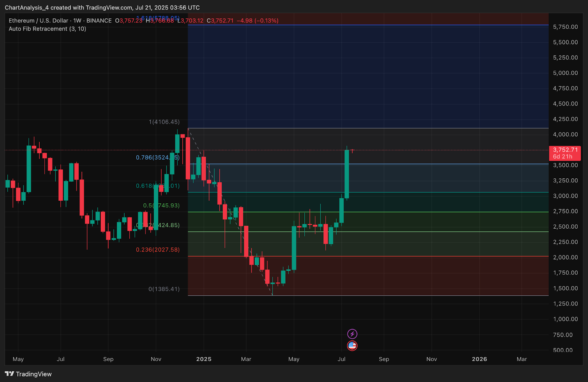588x382 pixels.
Task: Click the 0(1385.41) Fibonacci level label
Action: (164, 289)
